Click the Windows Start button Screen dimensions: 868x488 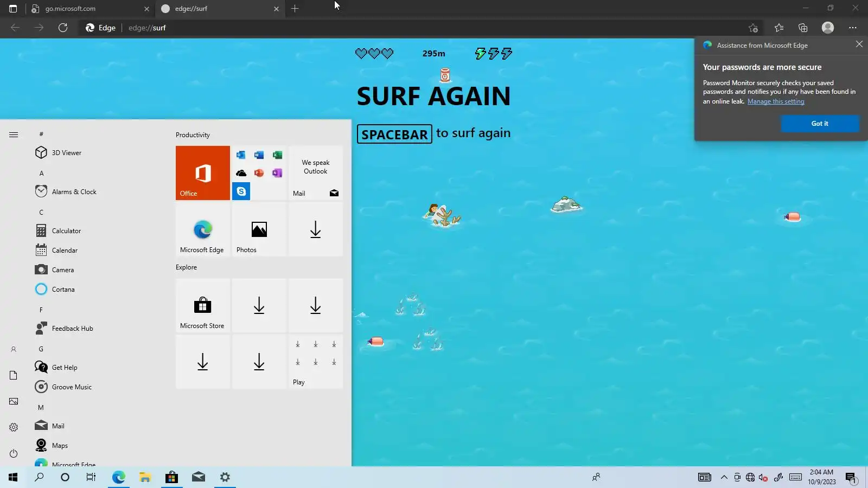click(x=13, y=477)
